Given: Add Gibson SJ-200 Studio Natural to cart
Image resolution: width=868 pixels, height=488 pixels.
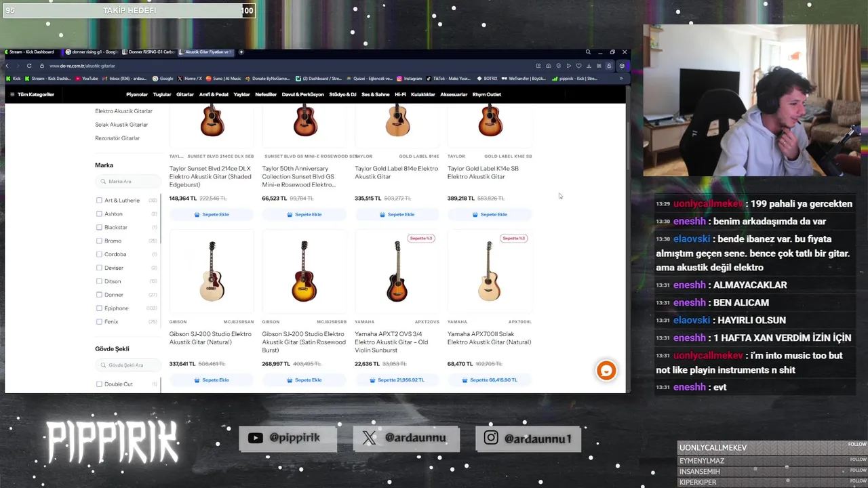Looking at the screenshot, I should 212,380.
